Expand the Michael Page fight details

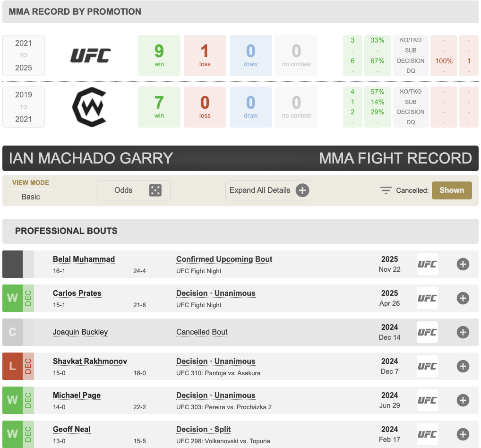click(x=463, y=400)
